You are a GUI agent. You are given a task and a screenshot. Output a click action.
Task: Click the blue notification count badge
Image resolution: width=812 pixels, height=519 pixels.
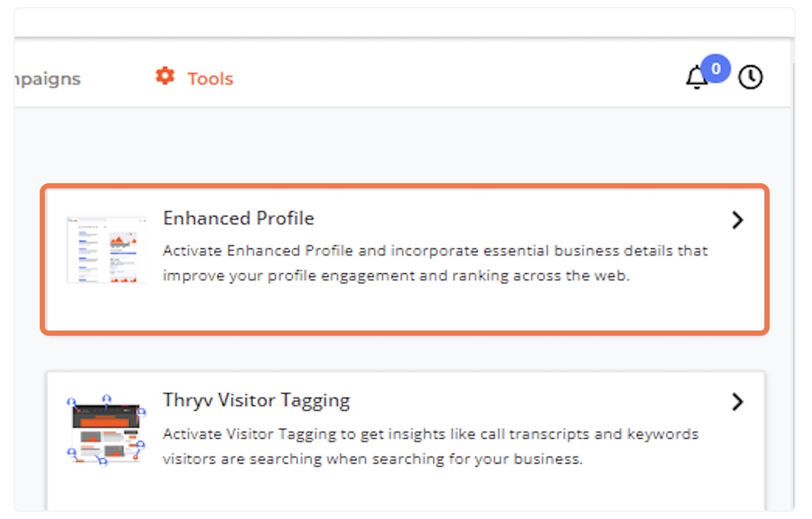pos(716,68)
